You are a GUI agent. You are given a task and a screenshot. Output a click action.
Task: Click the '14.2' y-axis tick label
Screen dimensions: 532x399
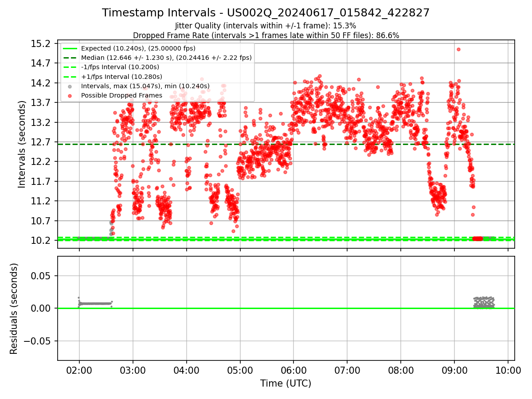pyautogui.click(x=41, y=83)
